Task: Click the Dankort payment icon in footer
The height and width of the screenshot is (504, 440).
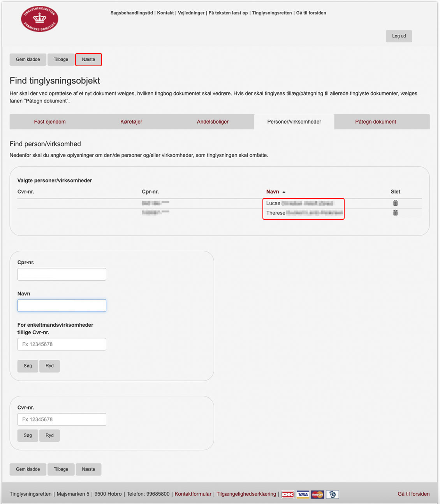Action: click(x=288, y=494)
